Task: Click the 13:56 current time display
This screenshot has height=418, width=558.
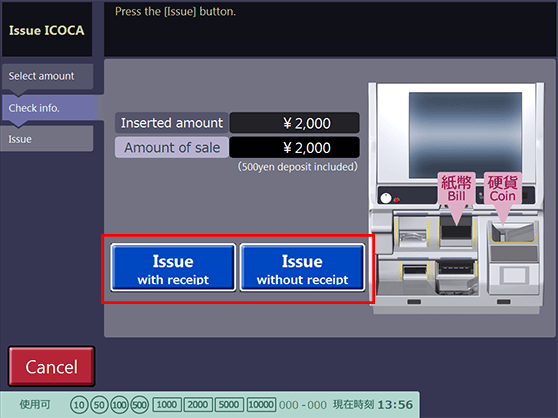Action: click(x=395, y=405)
